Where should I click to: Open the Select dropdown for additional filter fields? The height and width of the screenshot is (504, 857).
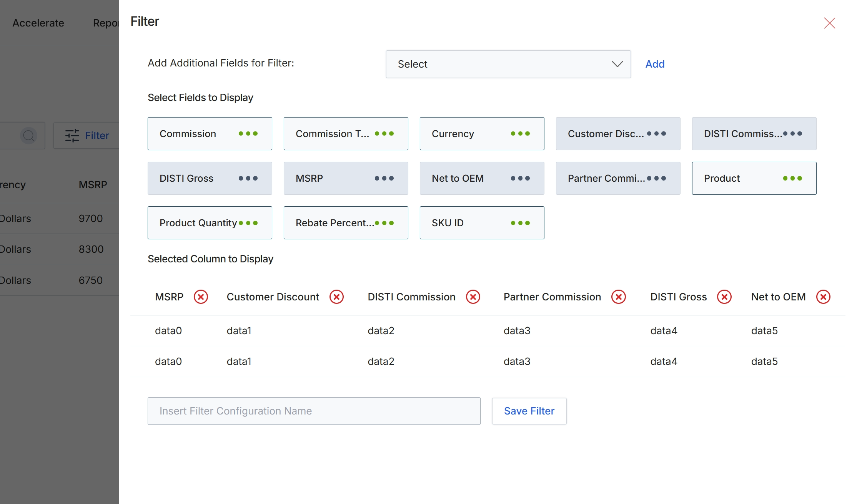pos(508,64)
